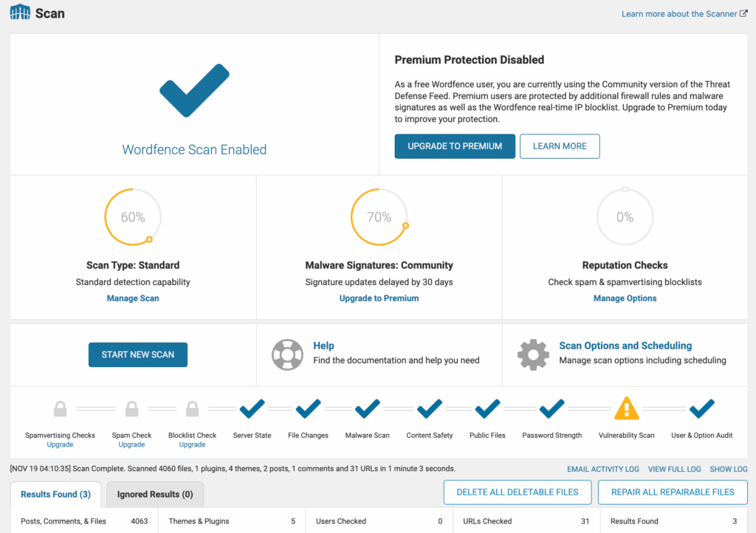Image resolution: width=756 pixels, height=533 pixels.
Task: Click the padlock icon above Spam Check
Action: (x=131, y=408)
